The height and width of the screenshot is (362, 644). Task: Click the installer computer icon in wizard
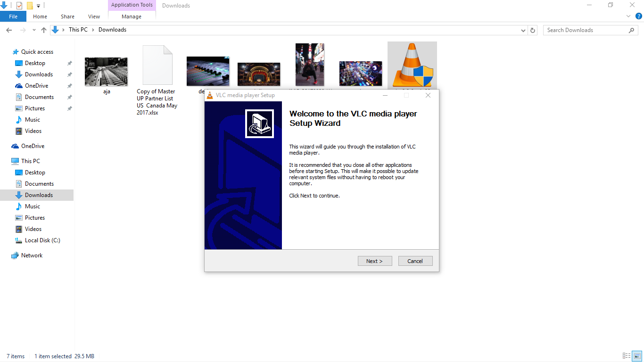tap(259, 123)
